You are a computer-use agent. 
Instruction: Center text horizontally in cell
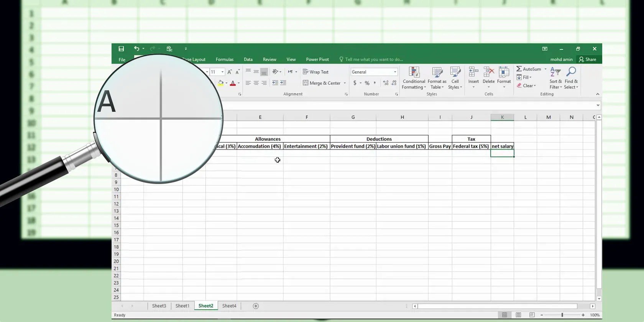click(x=256, y=83)
